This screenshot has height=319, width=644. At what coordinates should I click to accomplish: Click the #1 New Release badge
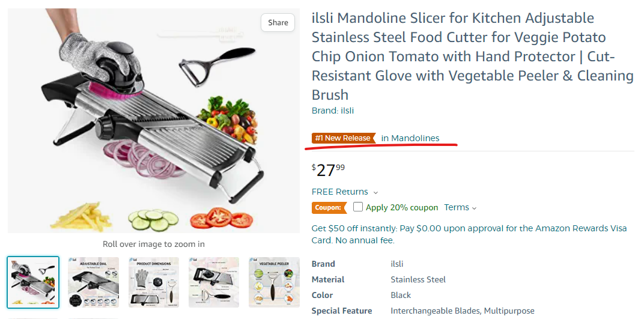coord(343,138)
